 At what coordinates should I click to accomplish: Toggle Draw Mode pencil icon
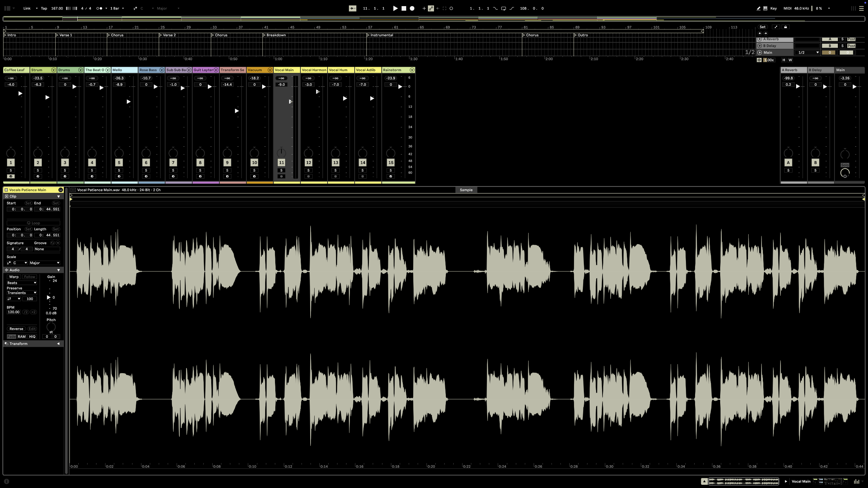[x=758, y=8]
